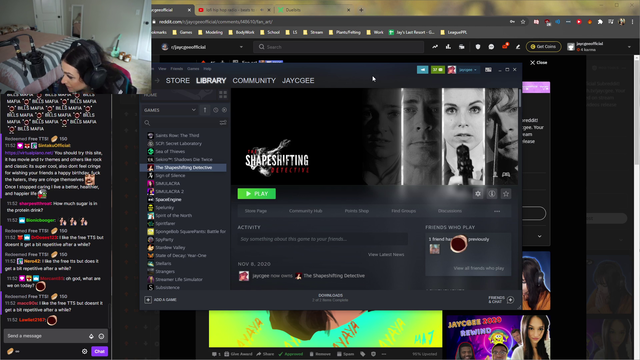
Task: Open the JAYCGEE profile tab
Action: 298,80
